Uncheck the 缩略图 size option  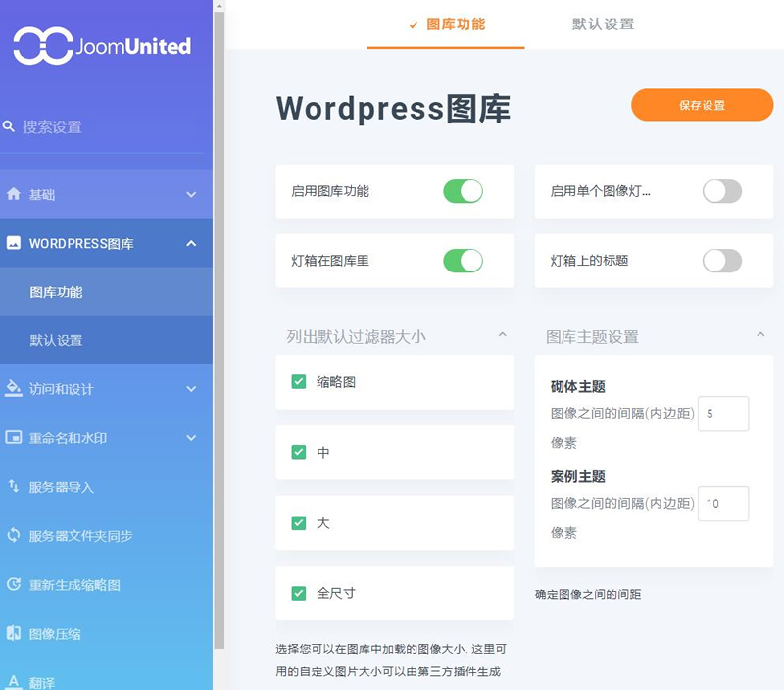click(298, 382)
